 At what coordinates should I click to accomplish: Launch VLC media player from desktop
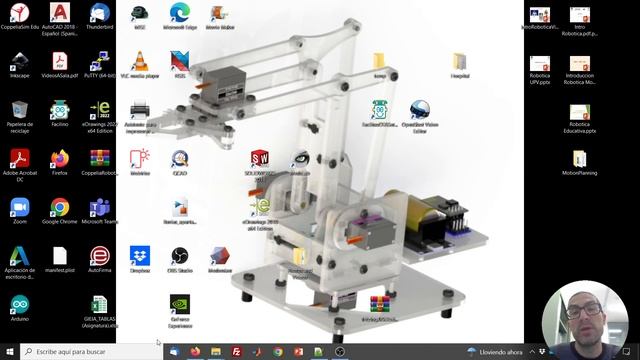coord(140,65)
